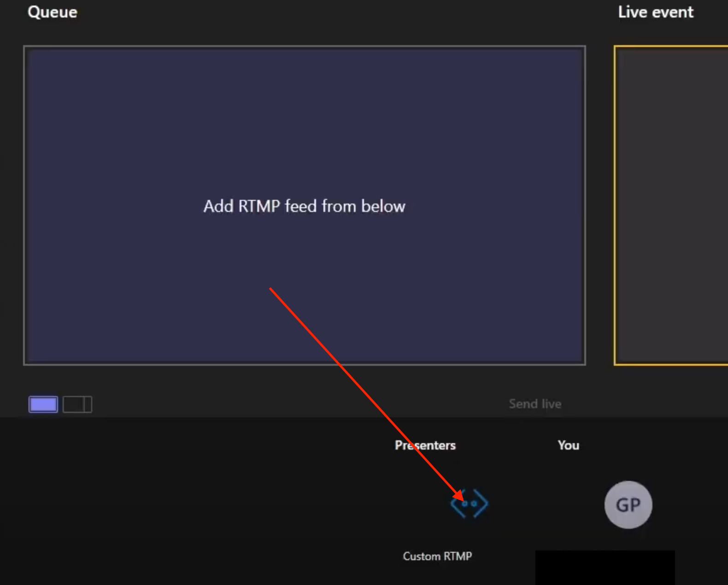Click the Send live button
The height and width of the screenshot is (585, 728).
535,404
